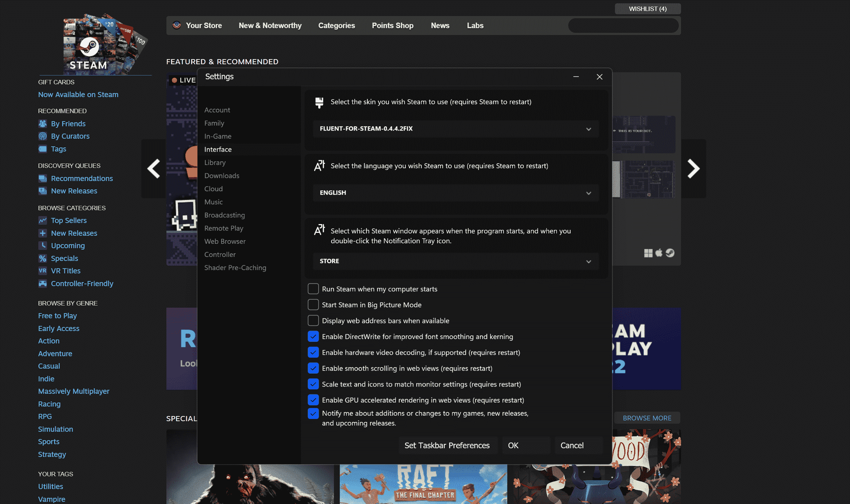Click the Your Store avatar icon

pyautogui.click(x=177, y=25)
